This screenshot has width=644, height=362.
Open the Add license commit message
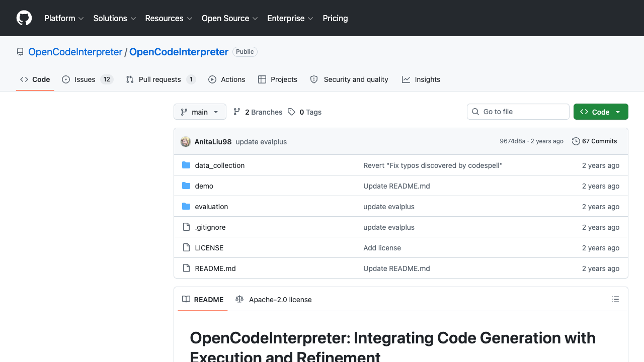[x=382, y=248]
